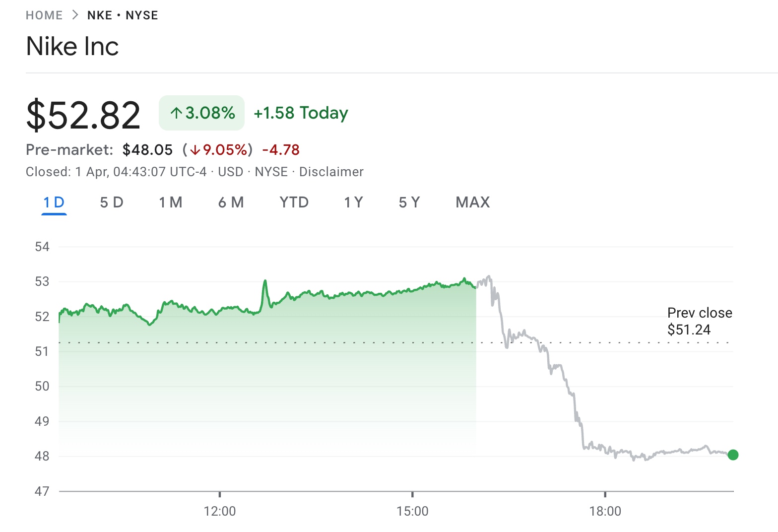Click the 3.08% green change badge
The image size is (778, 532).
click(201, 113)
